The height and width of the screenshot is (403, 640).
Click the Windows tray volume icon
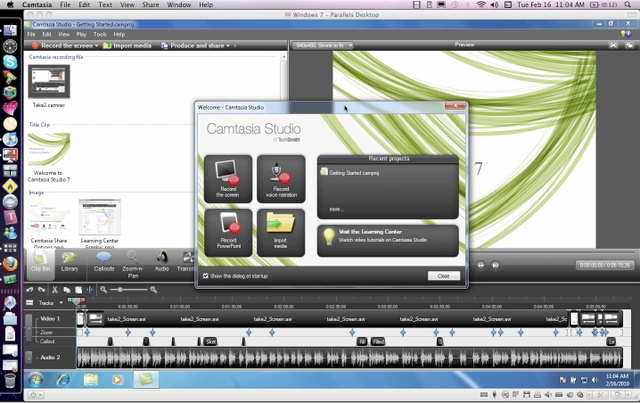click(595, 380)
